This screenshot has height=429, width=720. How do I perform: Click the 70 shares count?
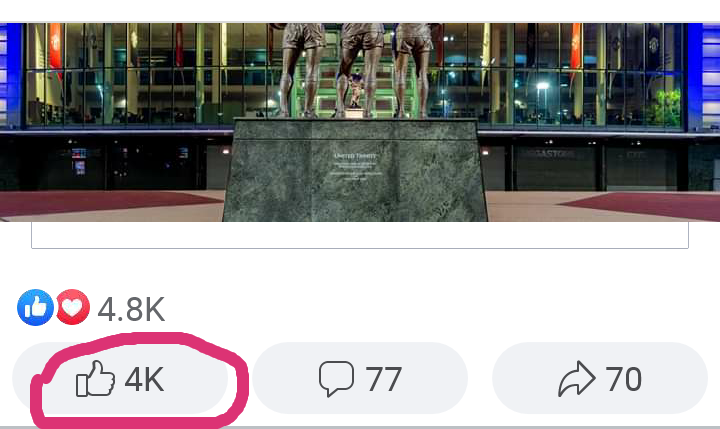(x=624, y=379)
